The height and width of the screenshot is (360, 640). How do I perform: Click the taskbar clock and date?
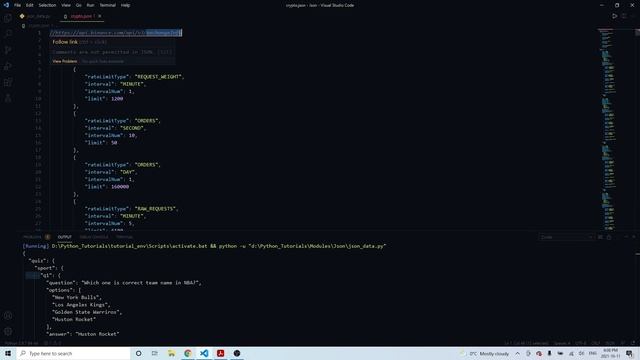(x=610, y=353)
